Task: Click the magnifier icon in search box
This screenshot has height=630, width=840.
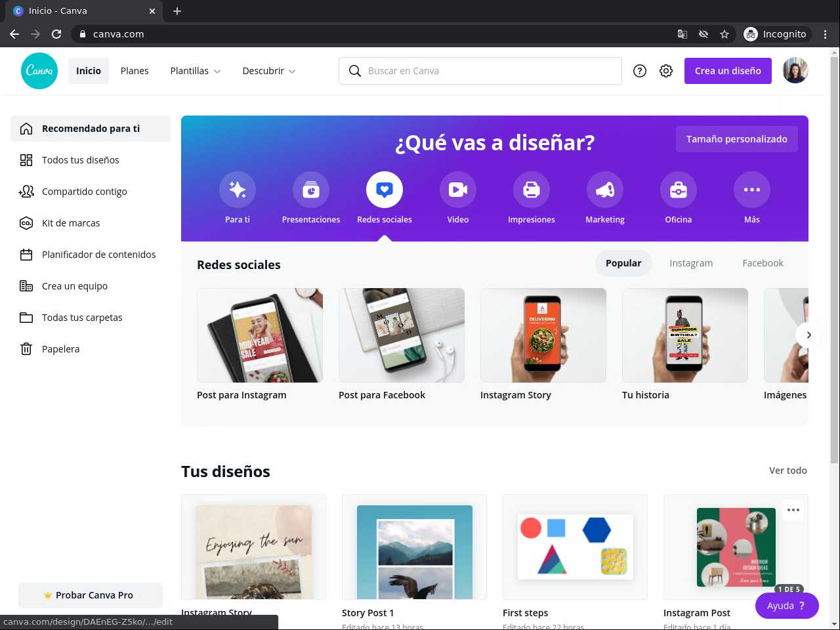Action: tap(355, 71)
